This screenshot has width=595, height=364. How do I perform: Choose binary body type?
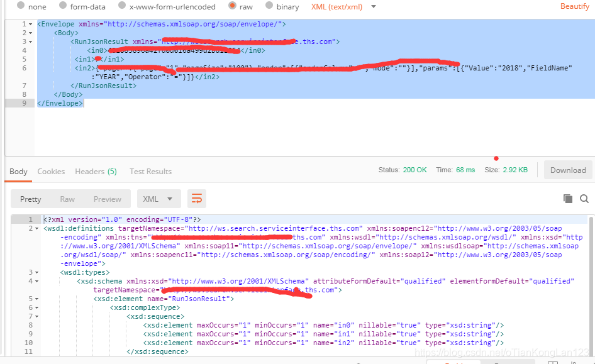point(269,6)
